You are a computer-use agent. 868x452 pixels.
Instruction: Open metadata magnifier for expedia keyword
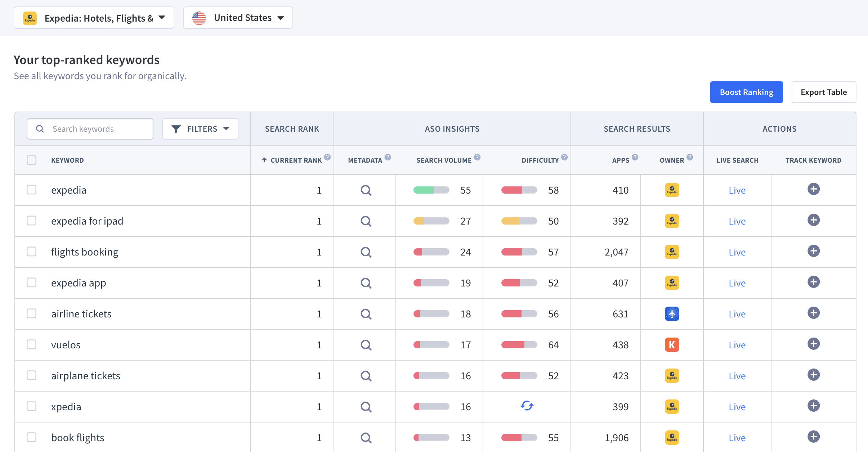(366, 190)
